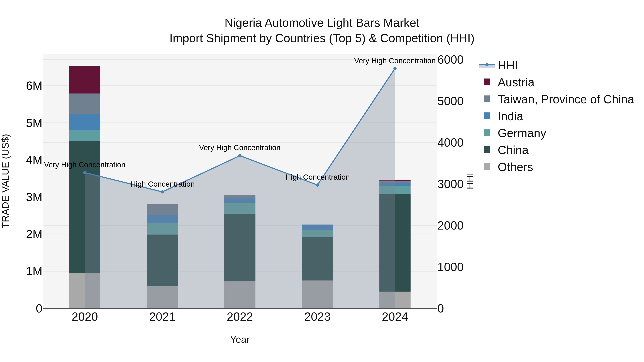Click the 'Year' axis title

pos(240,339)
